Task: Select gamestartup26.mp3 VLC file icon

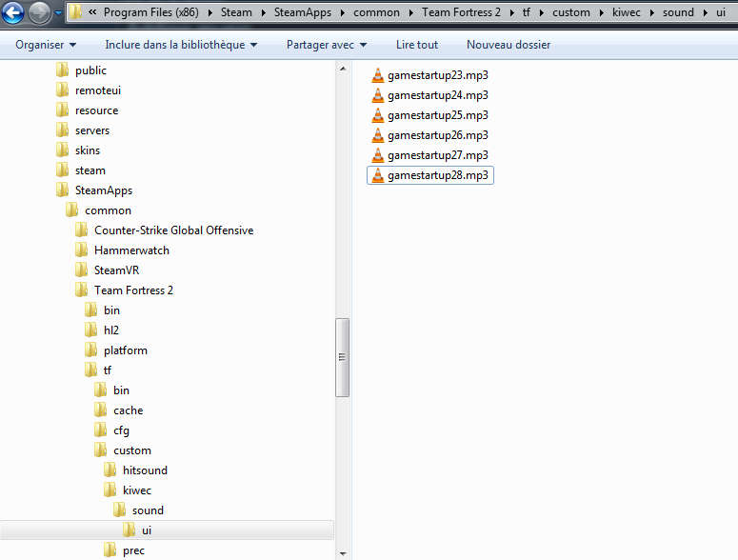Action: coord(377,135)
